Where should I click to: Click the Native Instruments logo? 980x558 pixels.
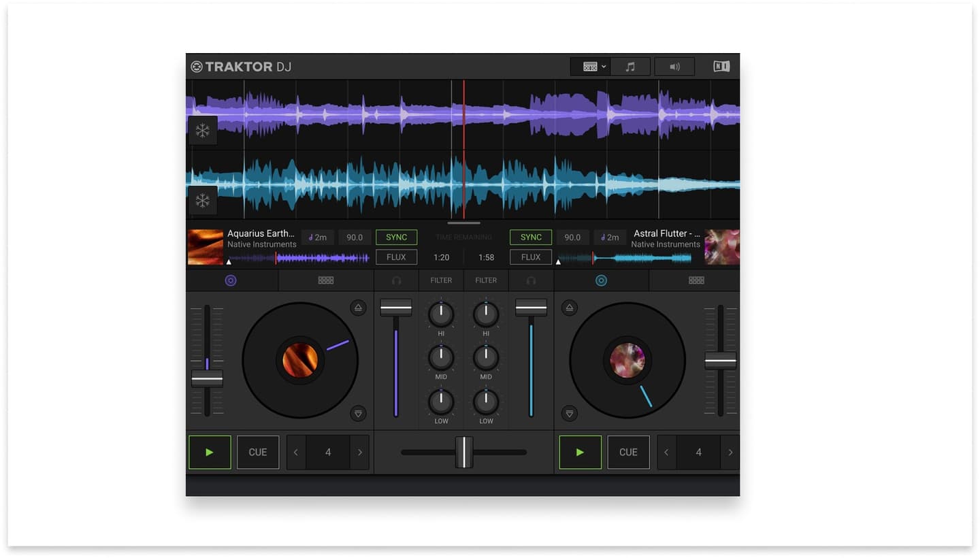(x=721, y=66)
